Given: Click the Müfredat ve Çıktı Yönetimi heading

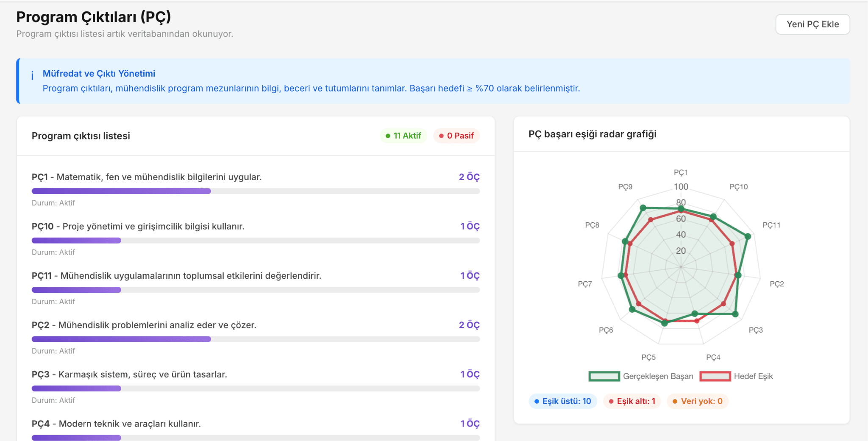Looking at the screenshot, I should point(99,74).
